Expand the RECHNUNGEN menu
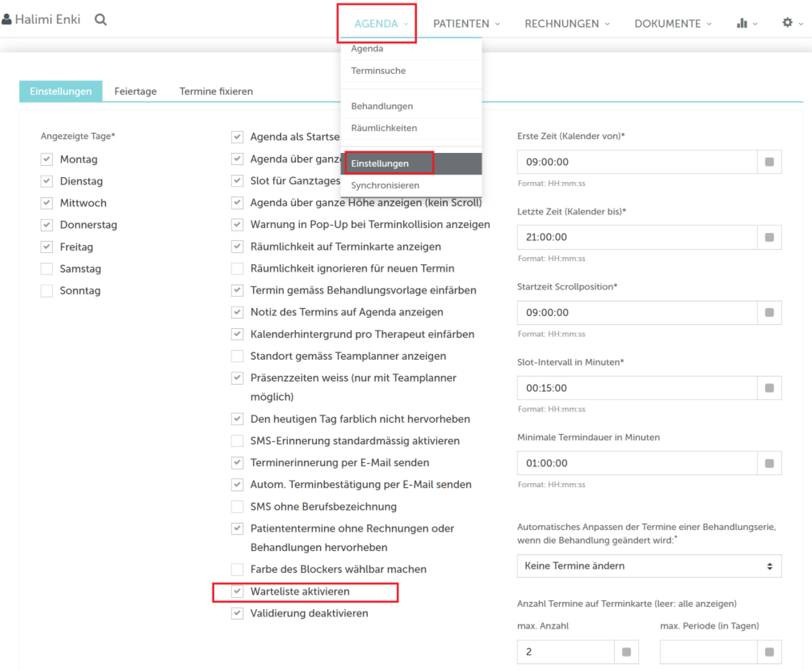Screen dimensions: 812x671 coord(567,23)
